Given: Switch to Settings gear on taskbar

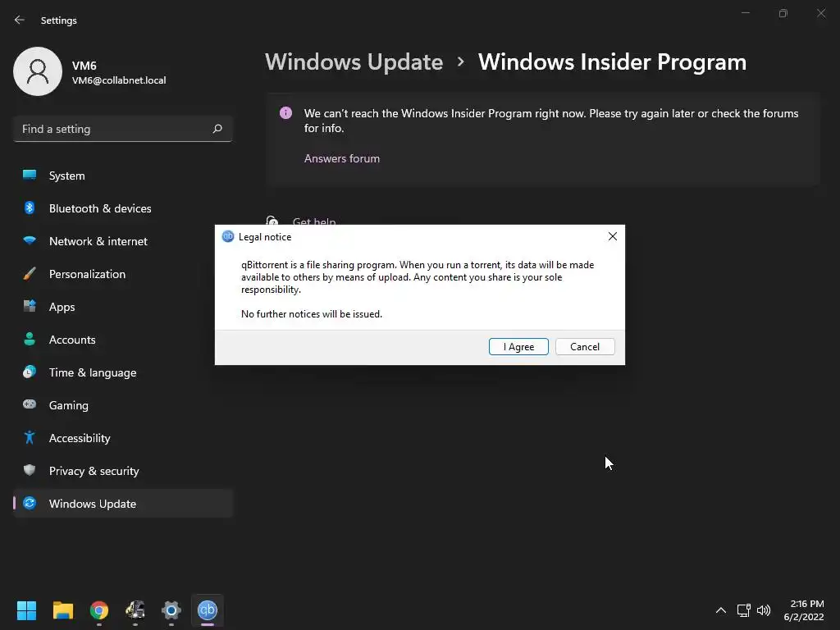Looking at the screenshot, I should point(171,610).
